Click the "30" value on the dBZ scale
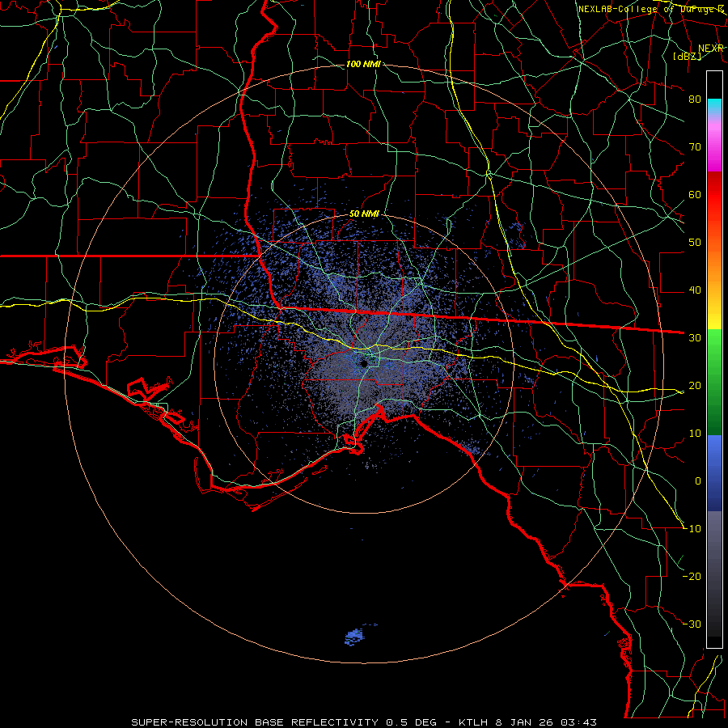The width and height of the screenshot is (728, 728). click(x=695, y=337)
